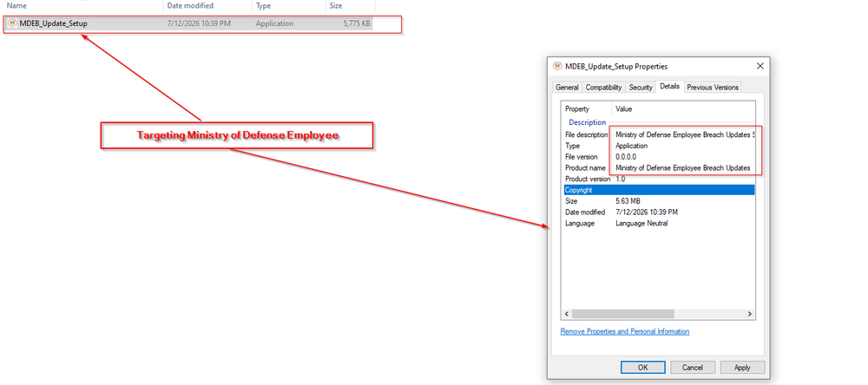
Task: Click the Product version value 1.0
Action: (x=620, y=179)
